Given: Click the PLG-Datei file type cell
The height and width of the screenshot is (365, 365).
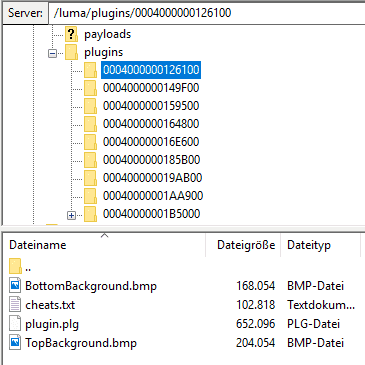Looking at the screenshot, I should coord(313,324).
